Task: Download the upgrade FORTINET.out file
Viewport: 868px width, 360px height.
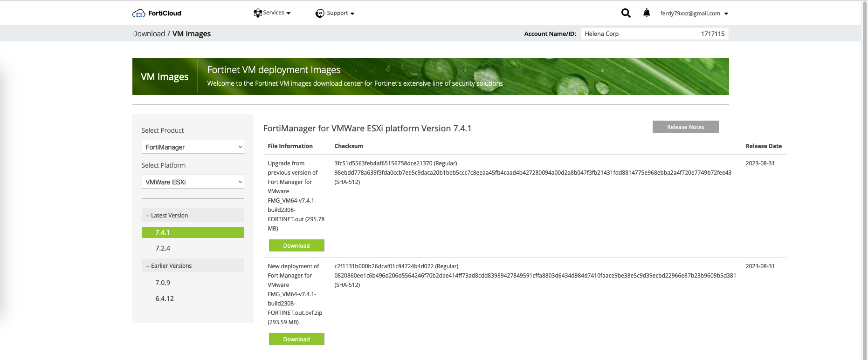Action: coord(296,246)
